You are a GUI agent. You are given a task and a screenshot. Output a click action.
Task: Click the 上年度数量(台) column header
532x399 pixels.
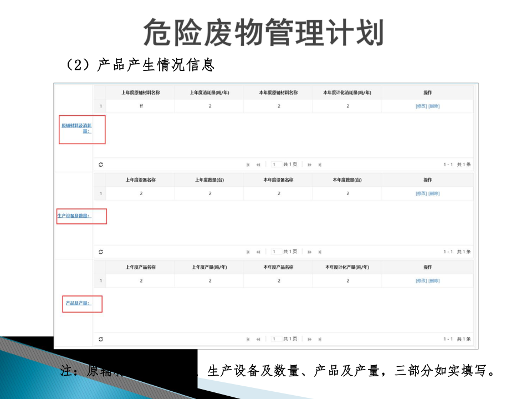click(x=209, y=180)
